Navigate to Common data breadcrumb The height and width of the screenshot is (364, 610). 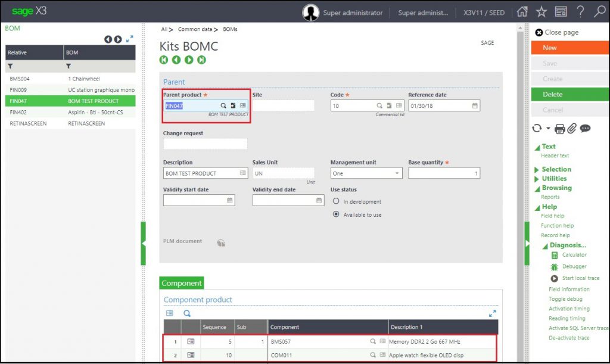point(195,29)
